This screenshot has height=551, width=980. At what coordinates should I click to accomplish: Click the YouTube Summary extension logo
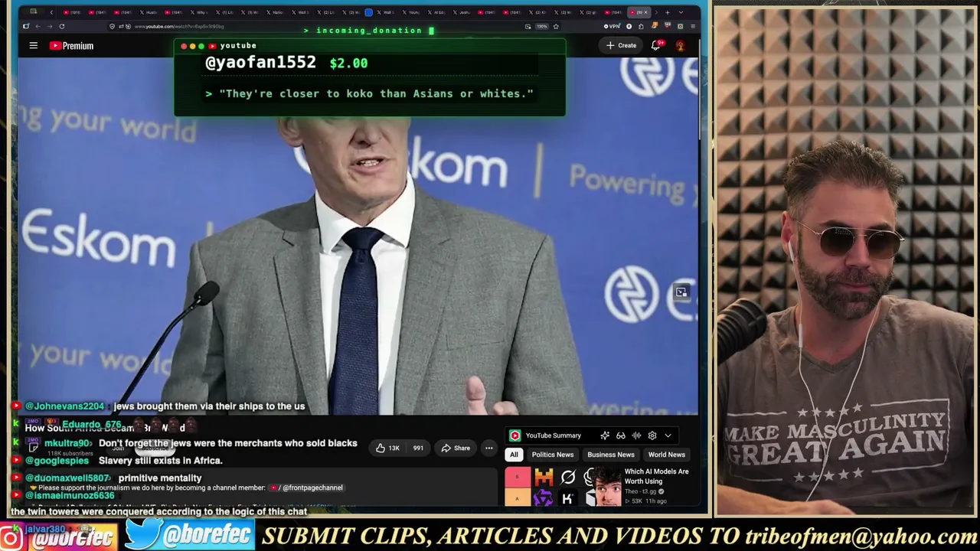tap(515, 435)
